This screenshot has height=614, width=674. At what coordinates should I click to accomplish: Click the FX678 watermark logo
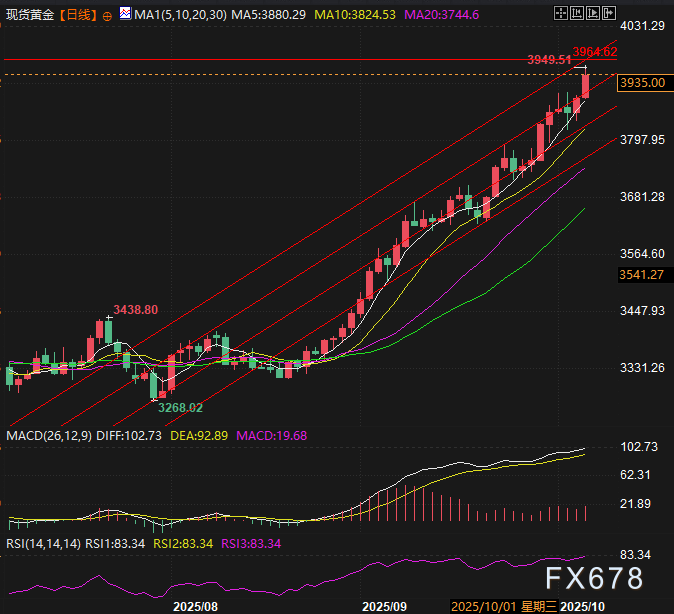coord(594,579)
